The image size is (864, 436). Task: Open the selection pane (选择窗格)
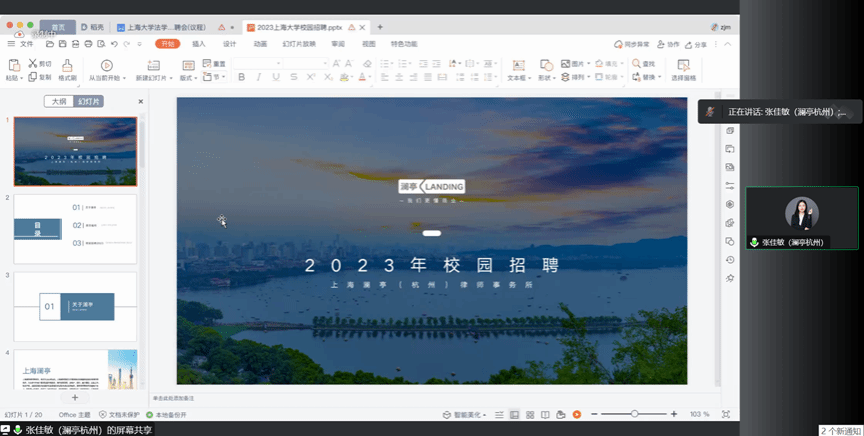pos(684,67)
